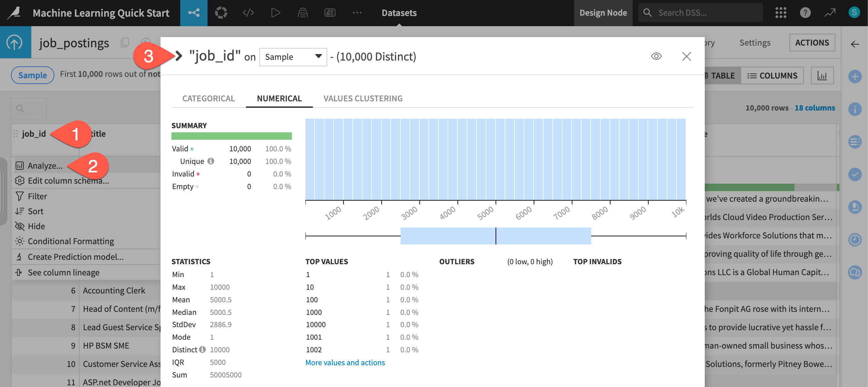Open the VALUES CLUSTERING tab
This screenshot has width=868, height=387.
click(x=363, y=99)
